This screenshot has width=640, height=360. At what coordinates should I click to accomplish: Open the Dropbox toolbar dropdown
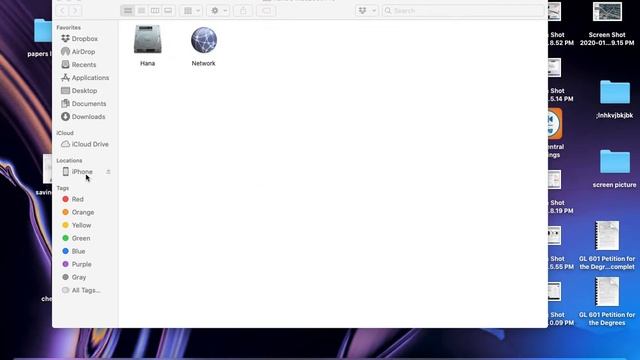[366, 11]
